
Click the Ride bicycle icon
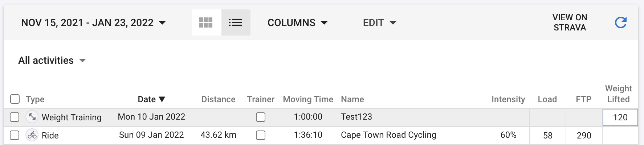(32, 135)
